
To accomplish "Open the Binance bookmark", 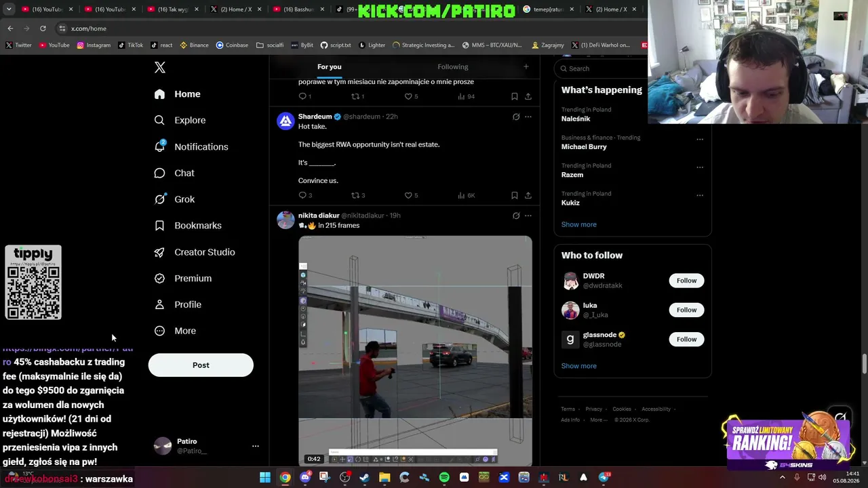I will point(194,45).
